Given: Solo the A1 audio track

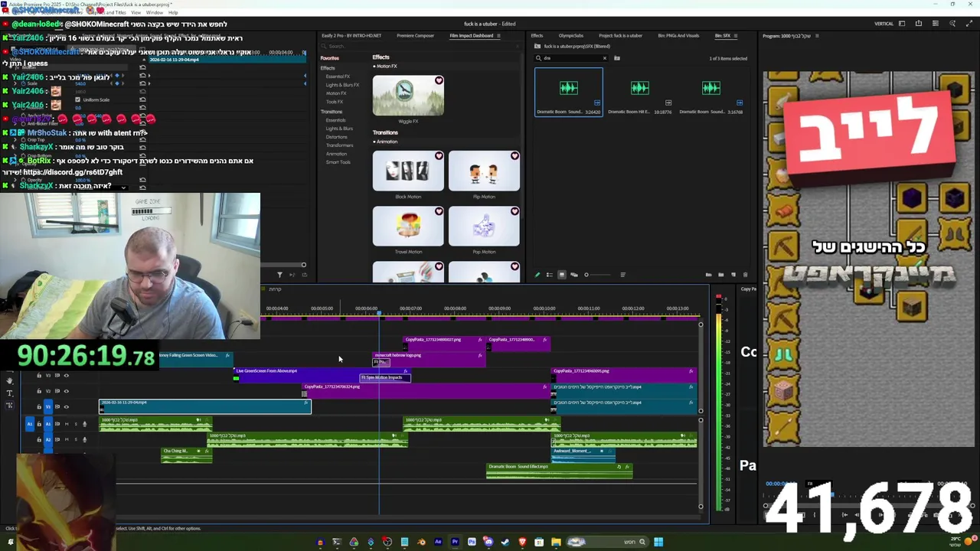Looking at the screenshot, I should (76, 424).
